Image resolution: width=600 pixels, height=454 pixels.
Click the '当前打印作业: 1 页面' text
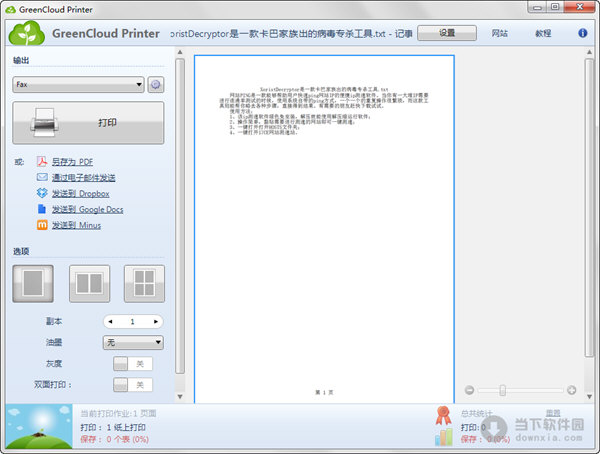point(118,413)
